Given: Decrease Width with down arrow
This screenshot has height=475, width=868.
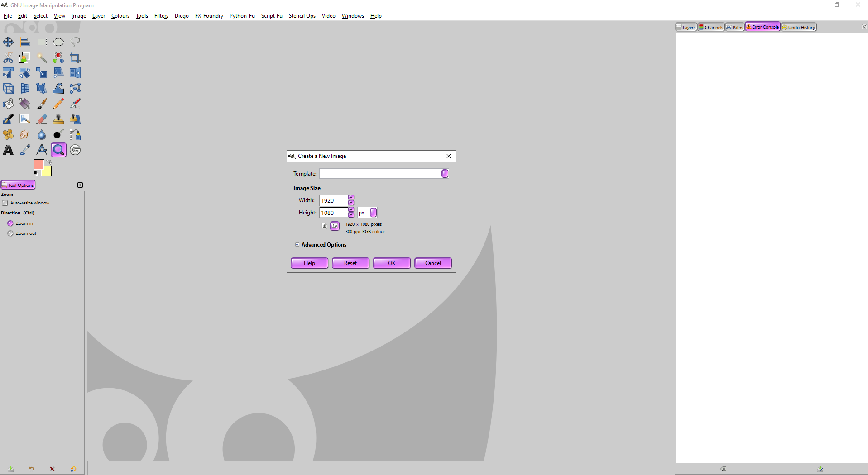Looking at the screenshot, I should [x=351, y=203].
